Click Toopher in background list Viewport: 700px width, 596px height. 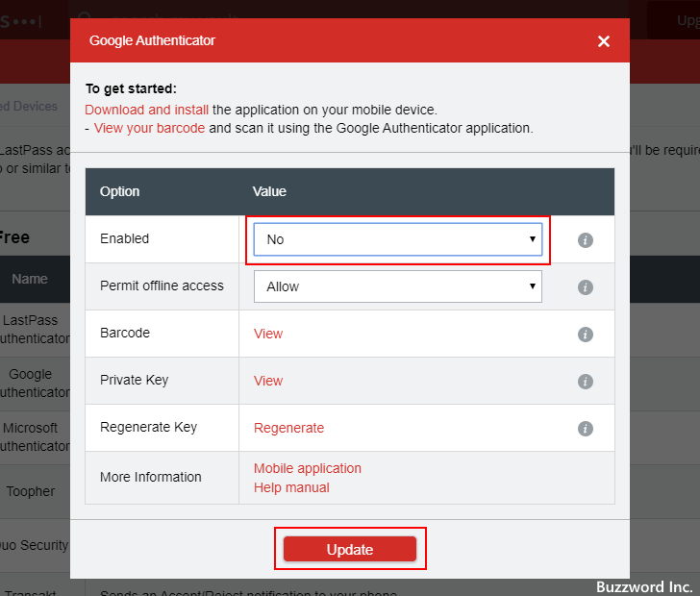[31, 491]
